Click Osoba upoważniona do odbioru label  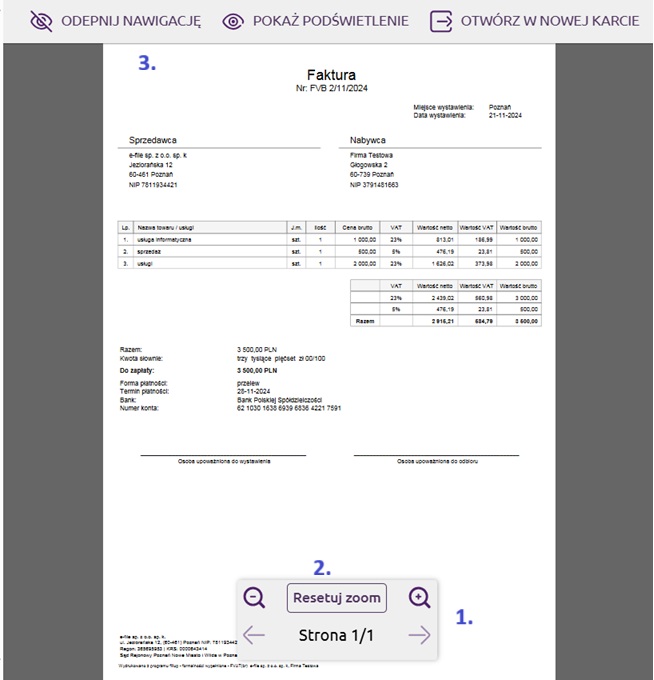pos(437,461)
